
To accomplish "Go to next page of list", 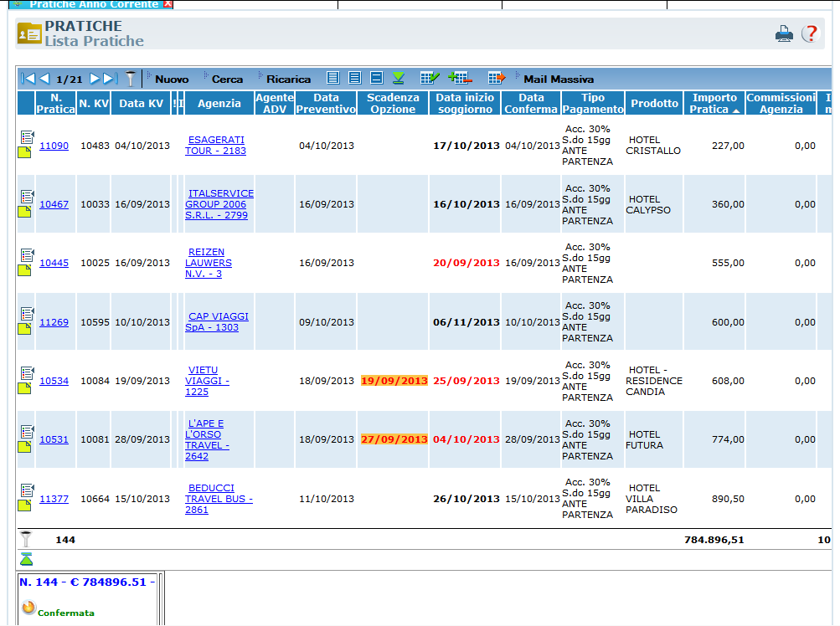I will (x=95, y=79).
